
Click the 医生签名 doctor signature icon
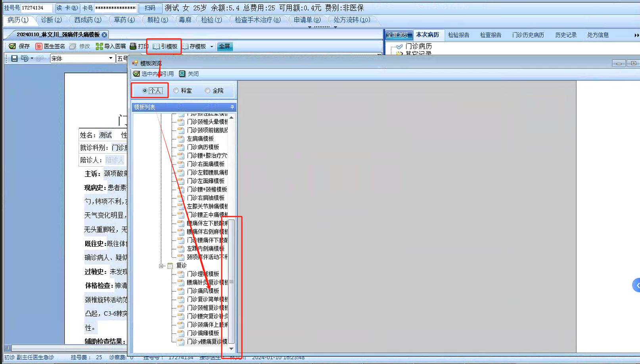pyautogui.click(x=38, y=46)
